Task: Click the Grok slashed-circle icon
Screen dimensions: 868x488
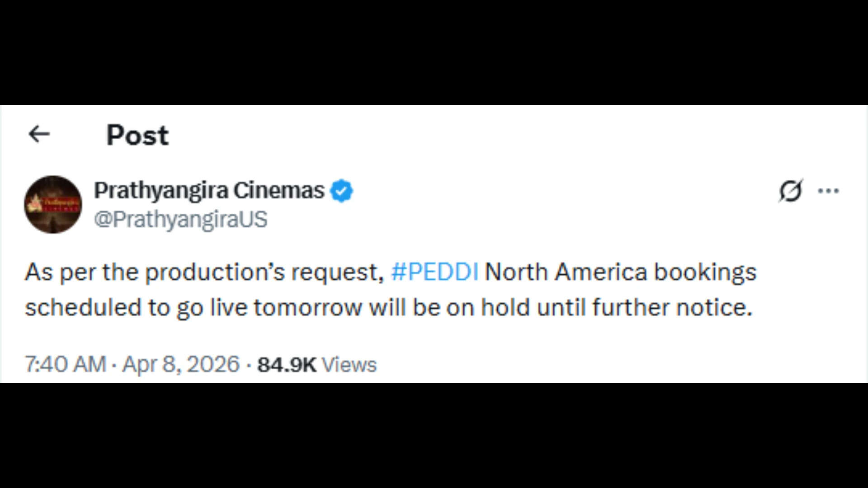Action: tap(790, 190)
